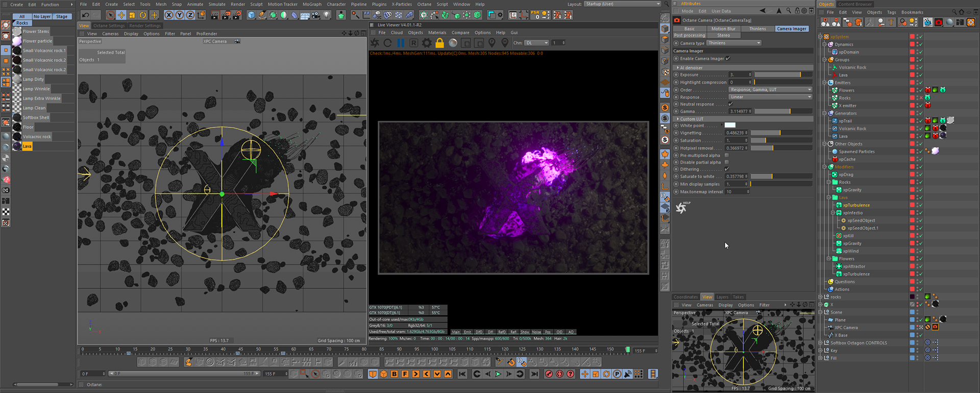Click the Record Active Objects button
Image resolution: width=980 pixels, height=393 pixels.
coord(549,374)
